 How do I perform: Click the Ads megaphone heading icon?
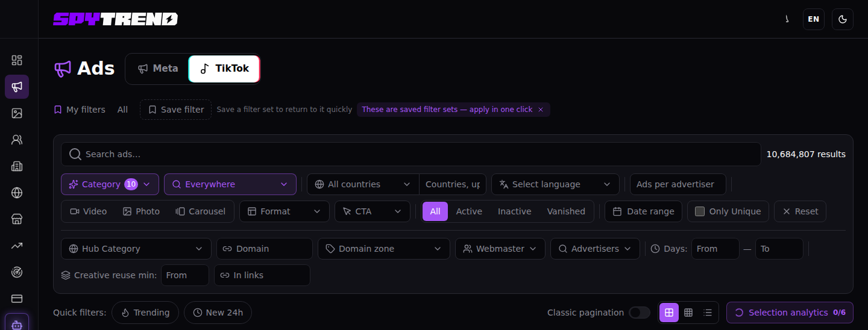pos(63,69)
